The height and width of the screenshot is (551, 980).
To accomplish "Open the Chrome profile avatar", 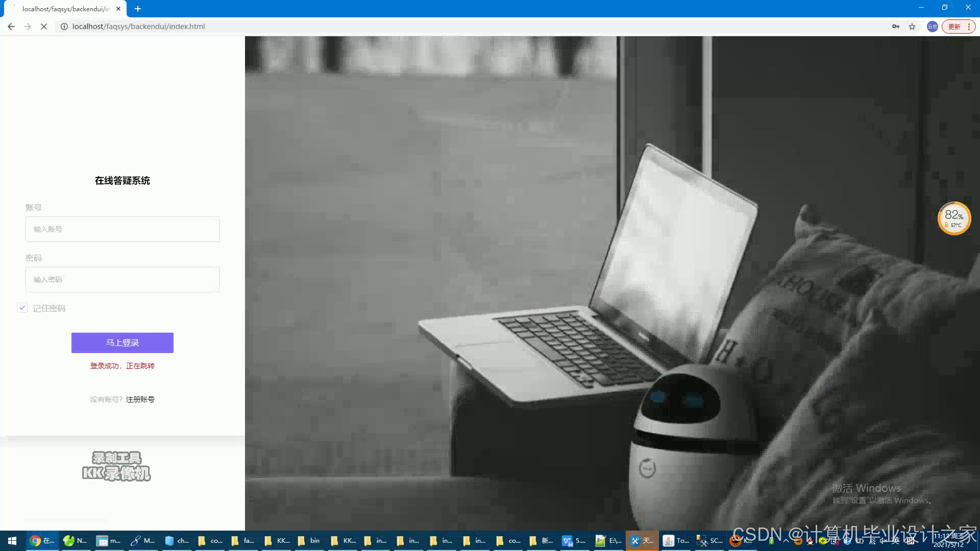I will (x=932, y=27).
